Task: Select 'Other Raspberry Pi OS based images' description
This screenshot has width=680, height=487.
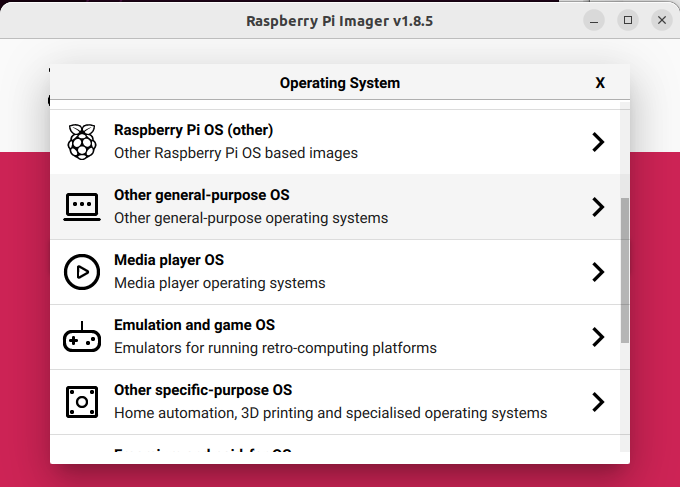Action: [x=236, y=153]
